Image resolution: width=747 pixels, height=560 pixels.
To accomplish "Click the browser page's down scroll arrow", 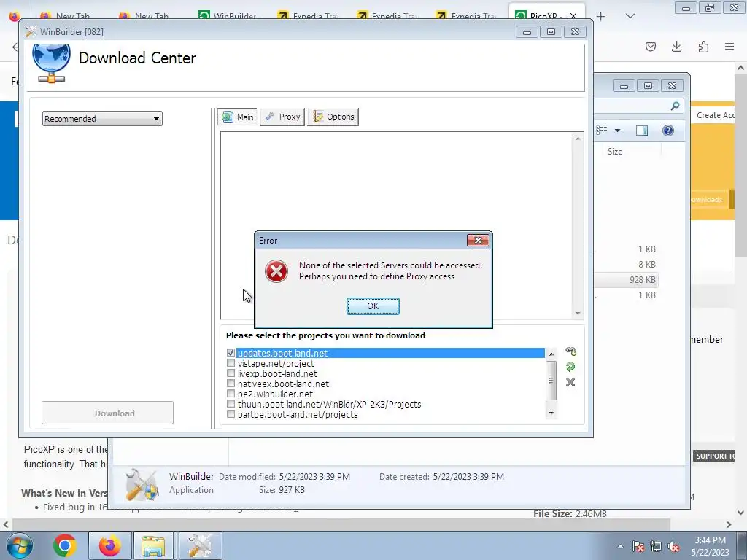I will coord(741,513).
